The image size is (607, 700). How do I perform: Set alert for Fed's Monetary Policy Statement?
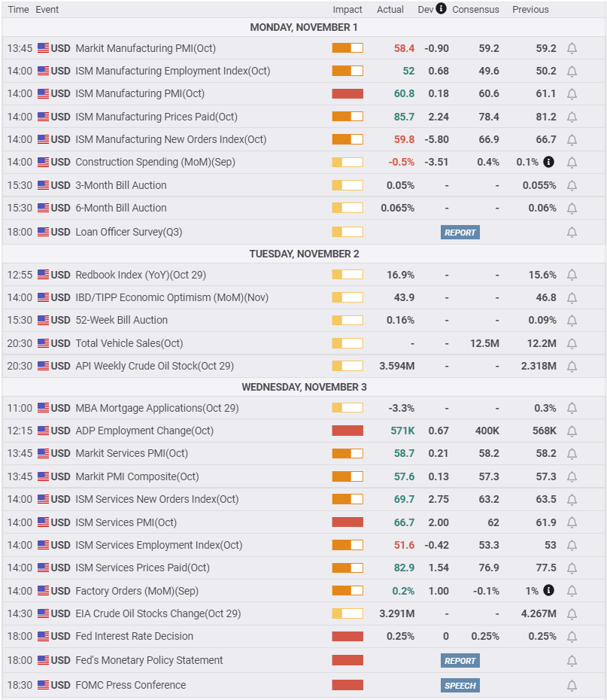coord(572,661)
